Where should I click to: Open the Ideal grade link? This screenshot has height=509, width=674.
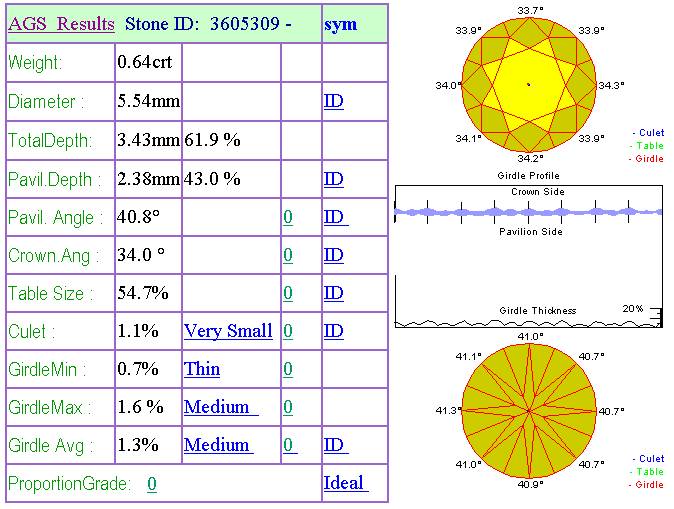click(x=346, y=483)
